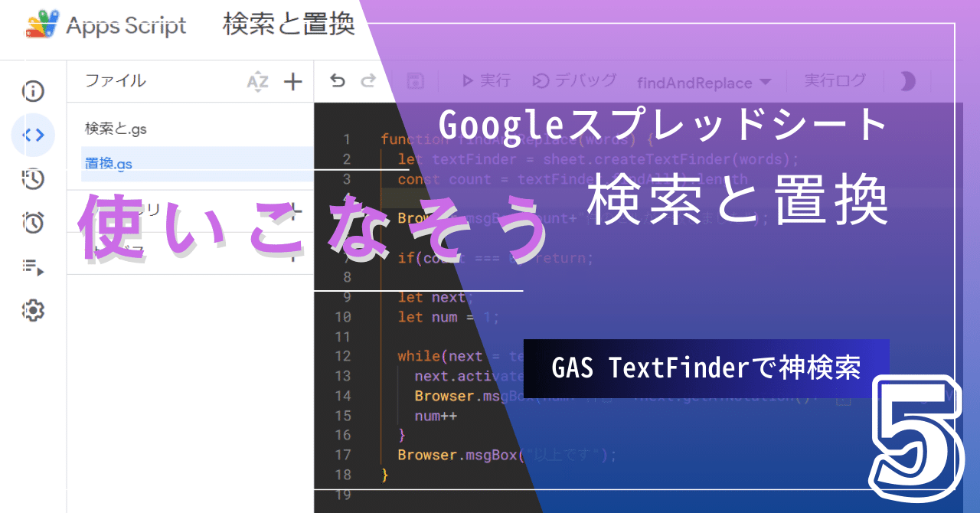Click the code 'let num = 1;'
This screenshot has width=980, height=513.
[x=449, y=317]
